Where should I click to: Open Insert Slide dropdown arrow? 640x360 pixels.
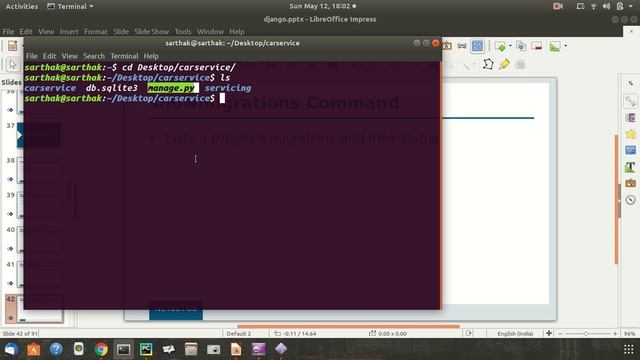pyautogui.click(x=510, y=46)
